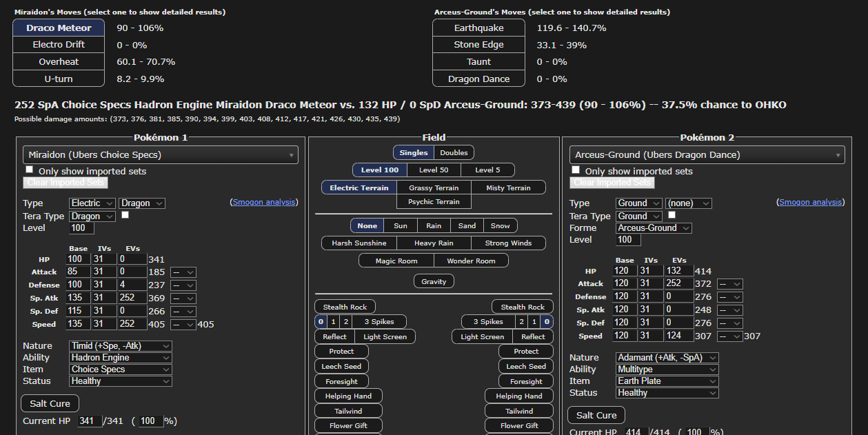Open Arceus-Ground's Item dropdown (Earth Plate)
Viewport: 868px width, 435px height.
point(667,381)
